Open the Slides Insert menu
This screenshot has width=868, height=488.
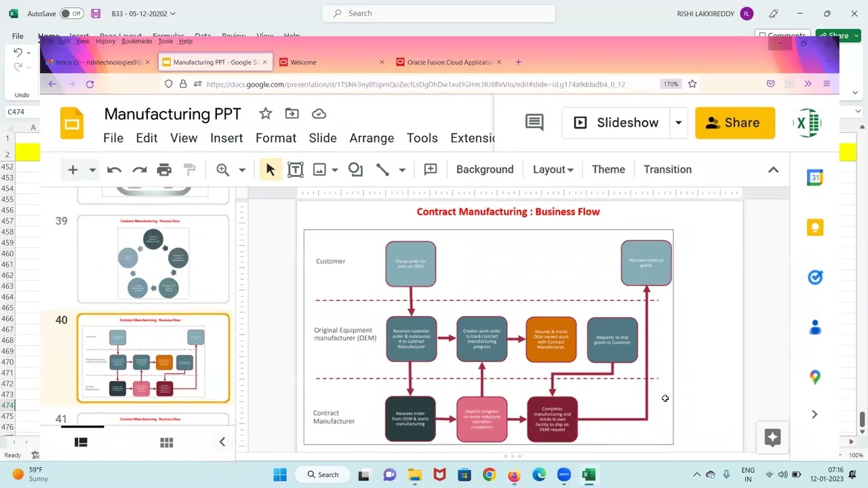coord(226,138)
